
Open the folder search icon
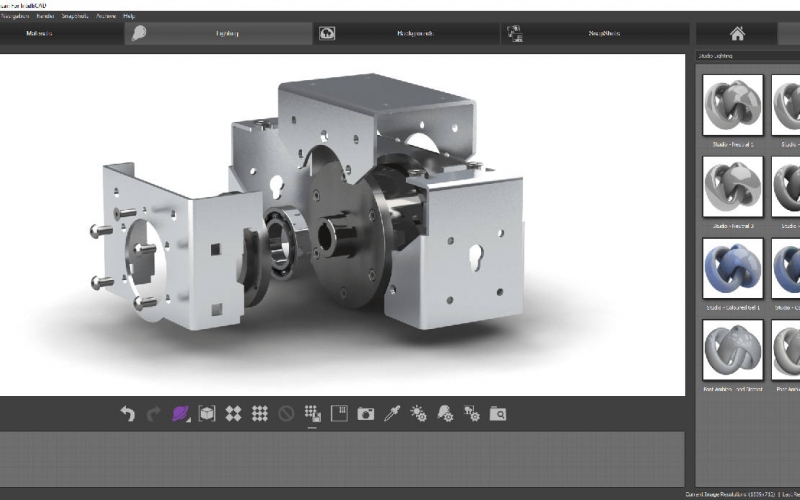pyautogui.click(x=498, y=413)
